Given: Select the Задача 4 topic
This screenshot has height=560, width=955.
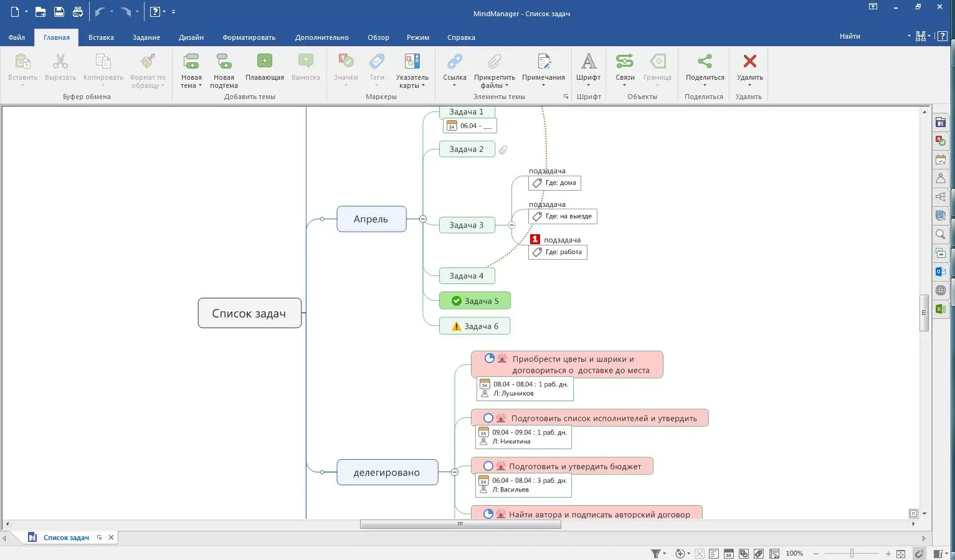Looking at the screenshot, I should [467, 276].
